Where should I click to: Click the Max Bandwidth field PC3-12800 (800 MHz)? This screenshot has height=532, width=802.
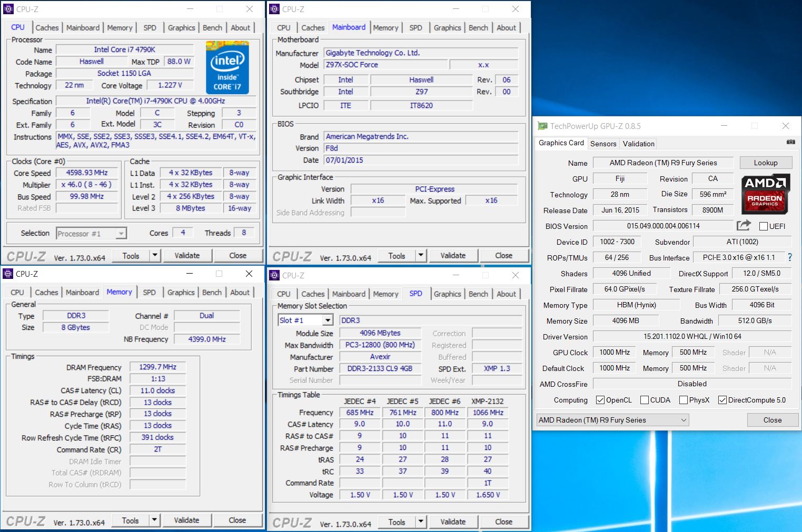coord(380,345)
